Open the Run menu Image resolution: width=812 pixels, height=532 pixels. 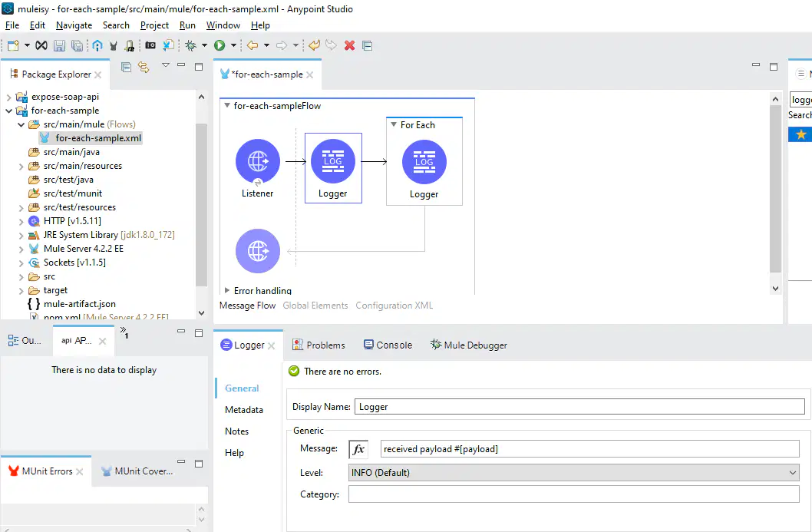click(187, 25)
